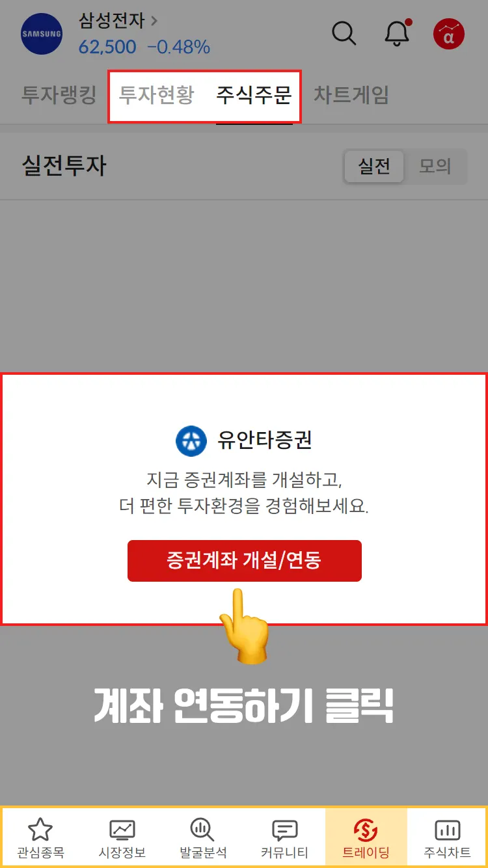Viewport: 488px width, 868px height.
Task: Click the 증권계좌 개설/연동 button
Action: click(244, 560)
